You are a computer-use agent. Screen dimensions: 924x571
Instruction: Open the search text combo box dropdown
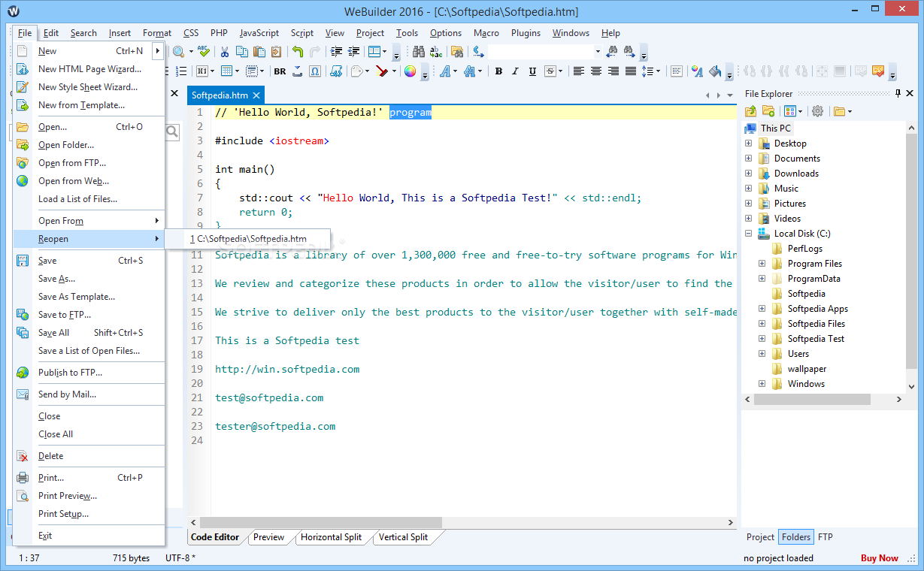pos(598,51)
